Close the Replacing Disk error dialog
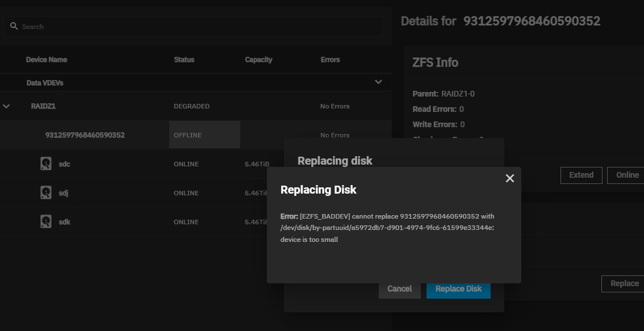644x331 pixels. click(x=510, y=178)
